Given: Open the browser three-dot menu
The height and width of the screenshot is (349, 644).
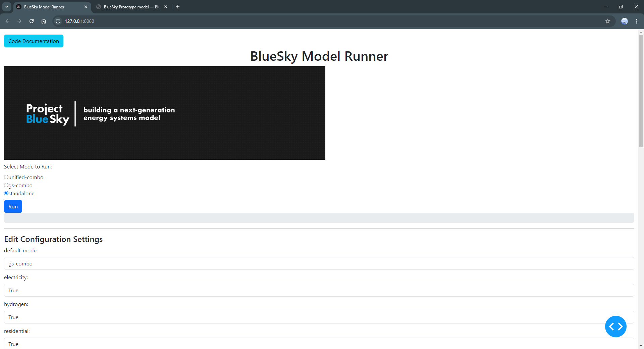Looking at the screenshot, I should pyautogui.click(x=637, y=21).
